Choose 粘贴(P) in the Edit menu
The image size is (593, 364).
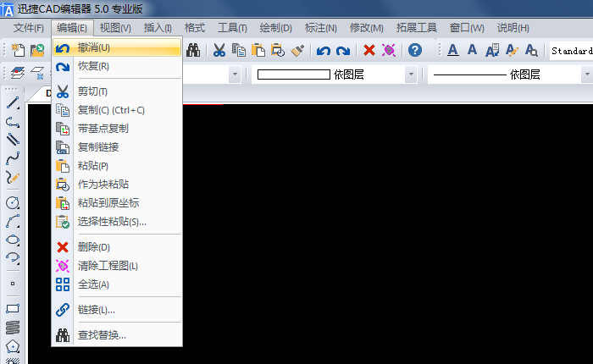coord(117,166)
